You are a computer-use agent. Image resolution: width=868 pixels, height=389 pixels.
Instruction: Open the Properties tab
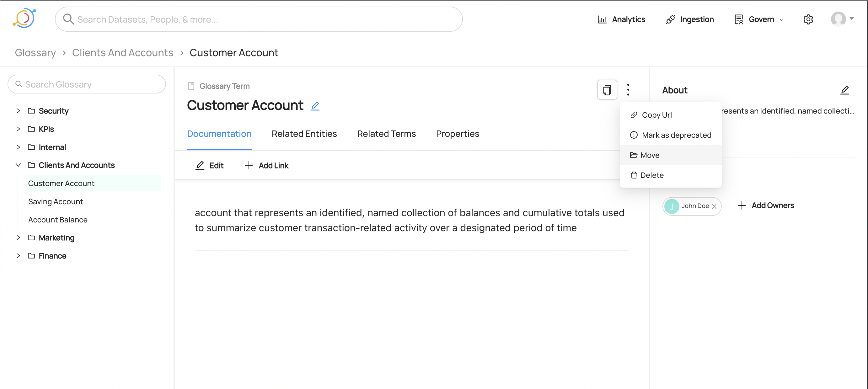[x=457, y=134]
